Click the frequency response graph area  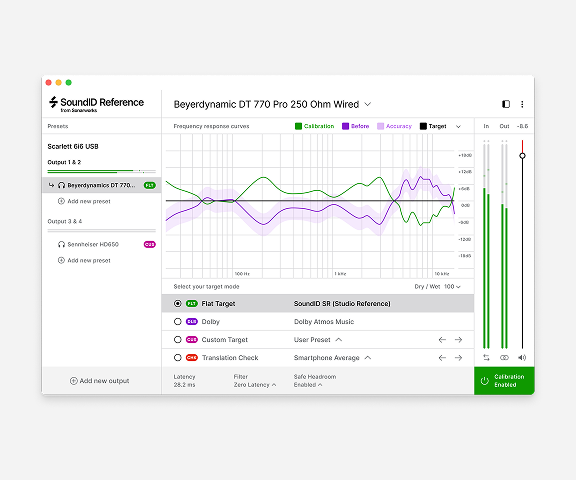click(310, 206)
